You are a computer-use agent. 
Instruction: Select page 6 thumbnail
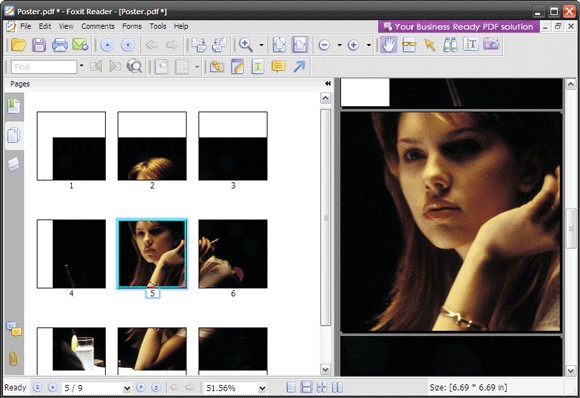coord(233,254)
